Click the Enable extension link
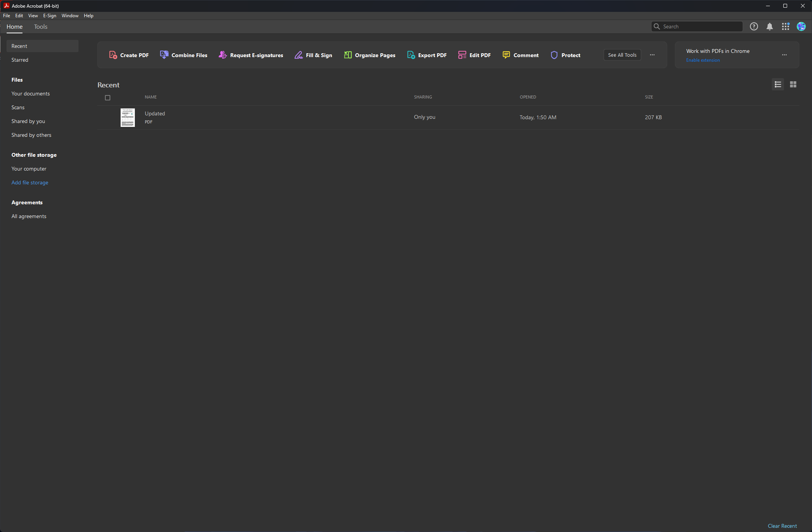The image size is (812, 532). [703, 60]
